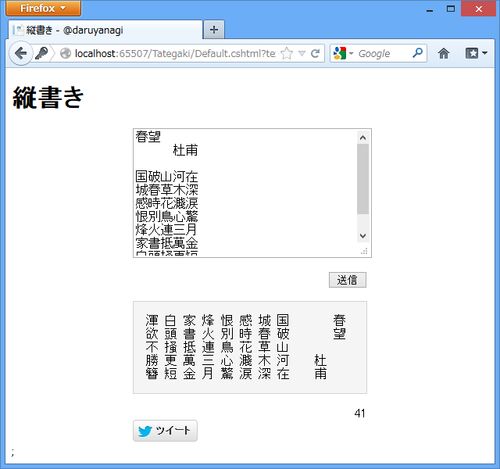
Task: Focus the localhost address bar
Action: click(x=175, y=53)
